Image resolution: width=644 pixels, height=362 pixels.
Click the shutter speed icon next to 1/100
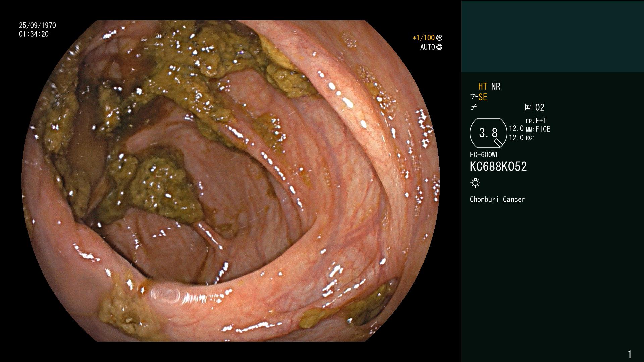click(439, 38)
